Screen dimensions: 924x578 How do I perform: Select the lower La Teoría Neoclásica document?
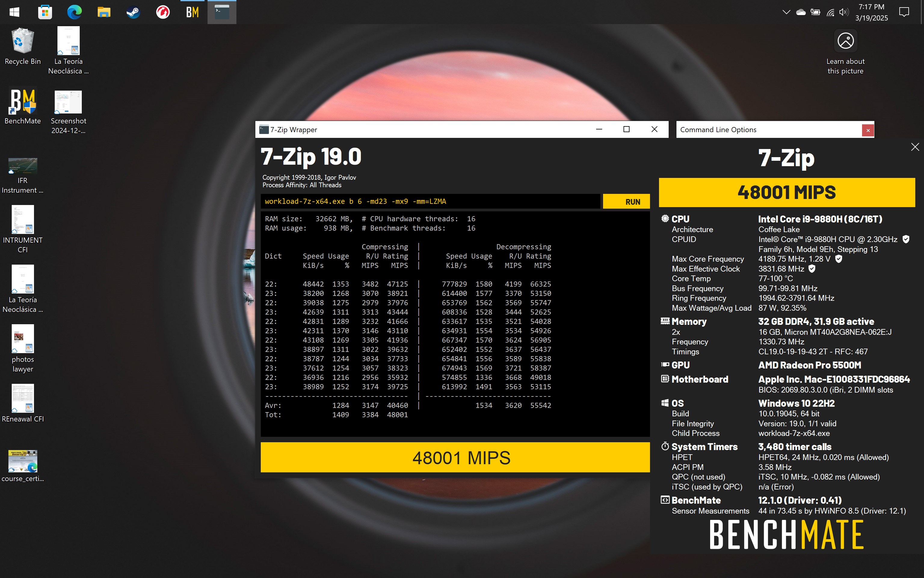click(23, 289)
